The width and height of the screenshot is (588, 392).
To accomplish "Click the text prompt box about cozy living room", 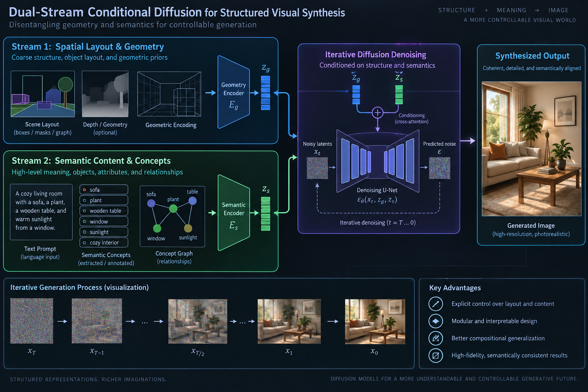I will (x=41, y=212).
